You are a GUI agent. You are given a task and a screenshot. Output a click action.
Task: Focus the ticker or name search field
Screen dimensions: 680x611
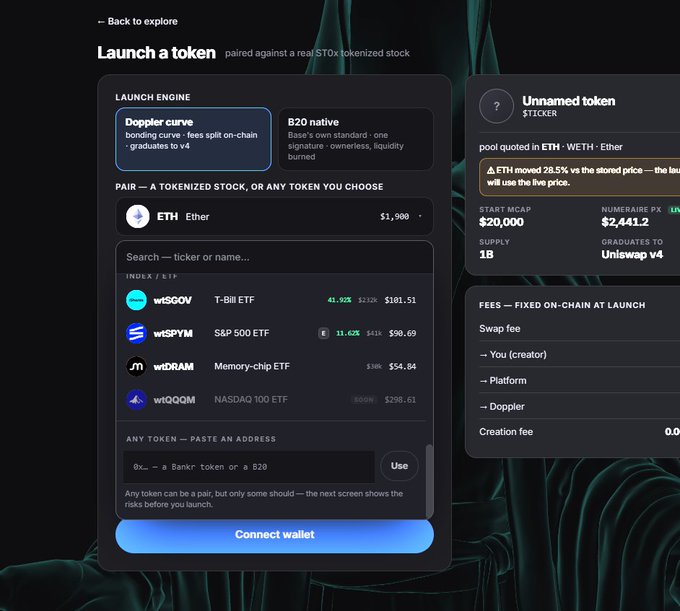click(275, 257)
